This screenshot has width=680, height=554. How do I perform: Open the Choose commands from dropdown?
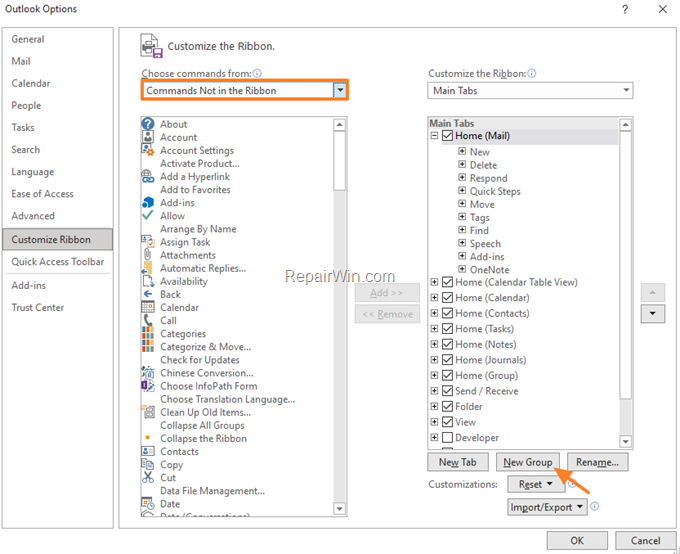click(x=340, y=90)
